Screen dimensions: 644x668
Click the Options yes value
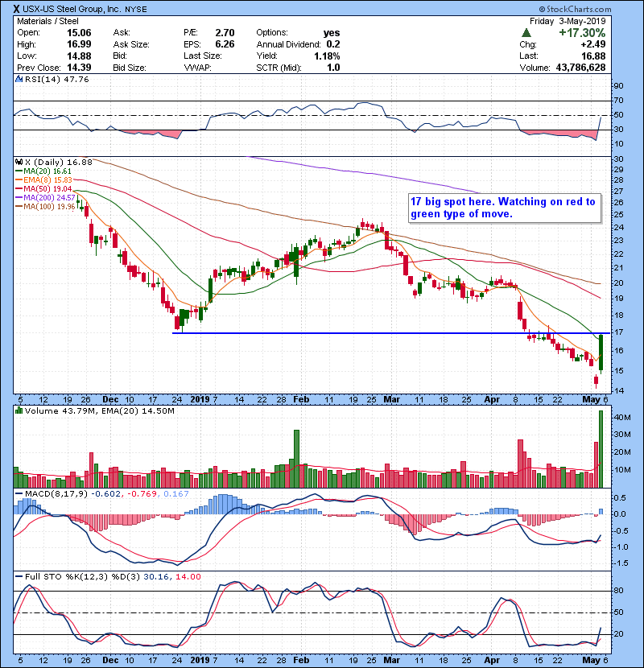click(331, 33)
